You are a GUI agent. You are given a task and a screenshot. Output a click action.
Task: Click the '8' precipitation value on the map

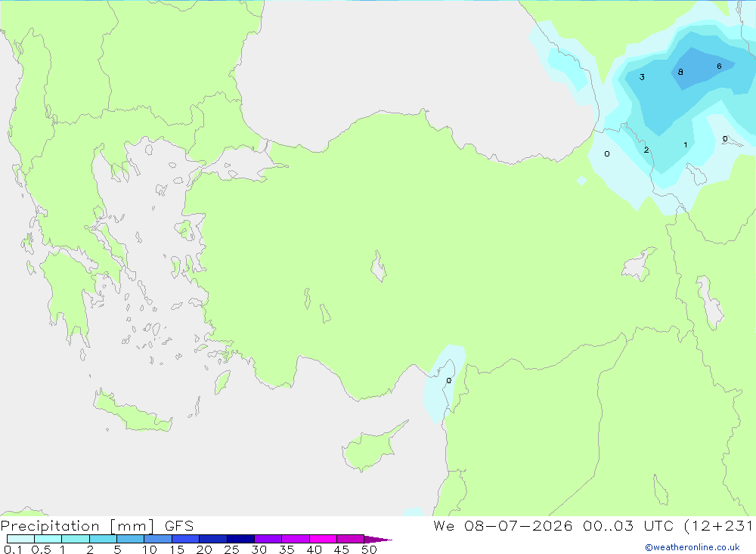[680, 72]
